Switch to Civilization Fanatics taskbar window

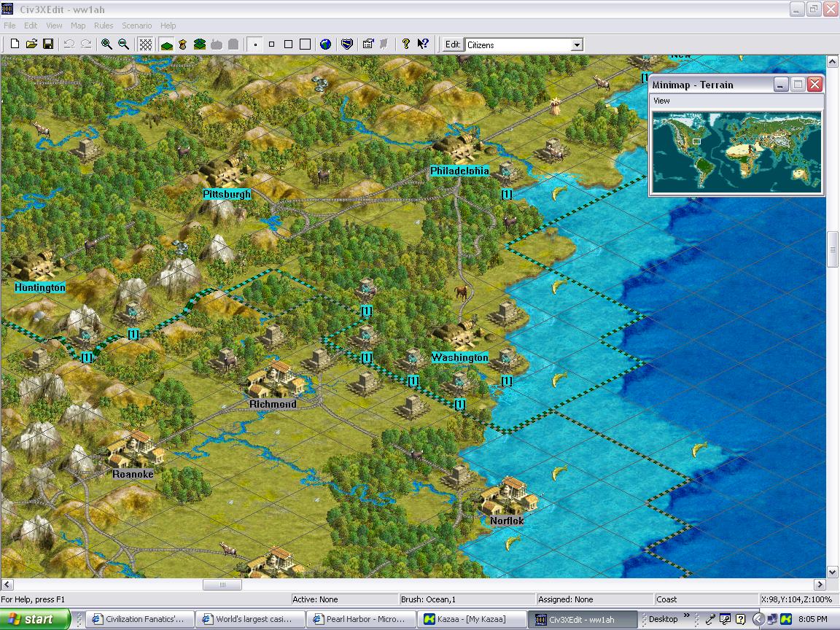(x=139, y=619)
